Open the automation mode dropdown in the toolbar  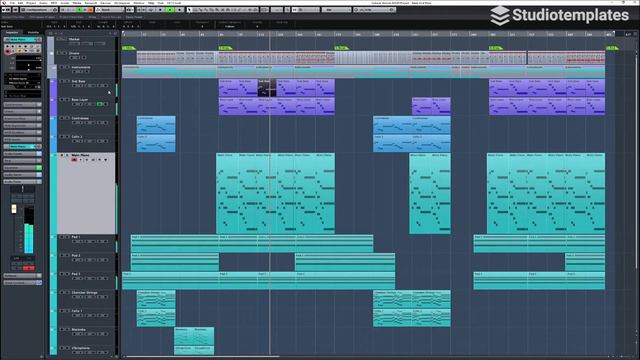coord(109,9)
